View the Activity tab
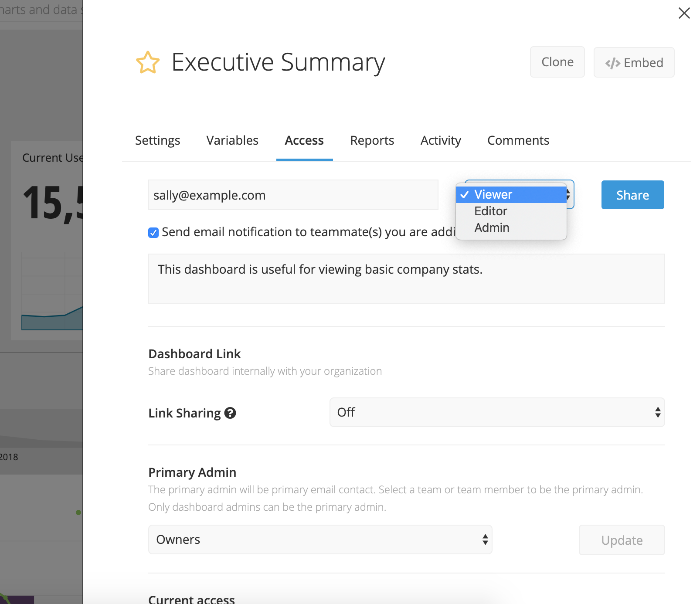Viewport: 700px width, 604px height. coord(441,140)
